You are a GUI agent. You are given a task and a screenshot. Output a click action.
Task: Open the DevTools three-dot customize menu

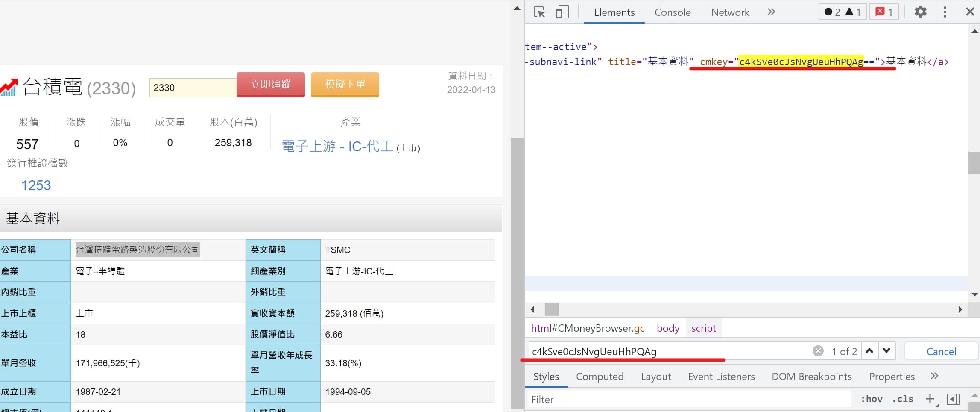[x=945, y=12]
